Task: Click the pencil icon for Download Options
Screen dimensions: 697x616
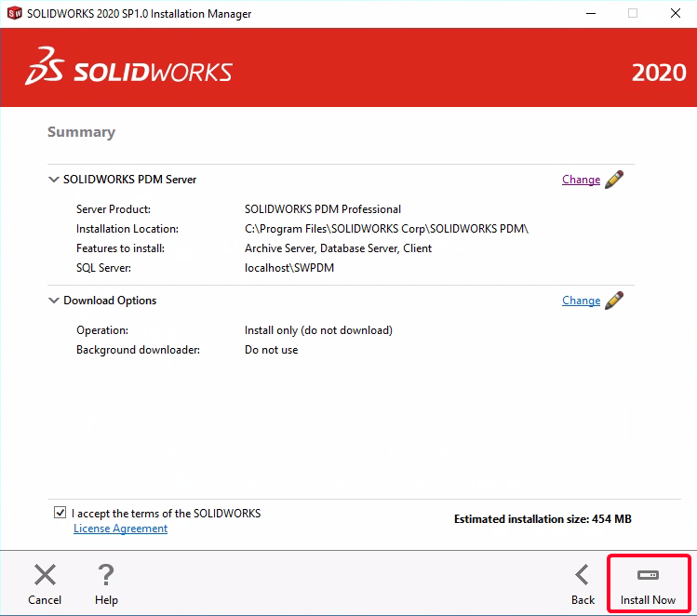Action: click(614, 301)
